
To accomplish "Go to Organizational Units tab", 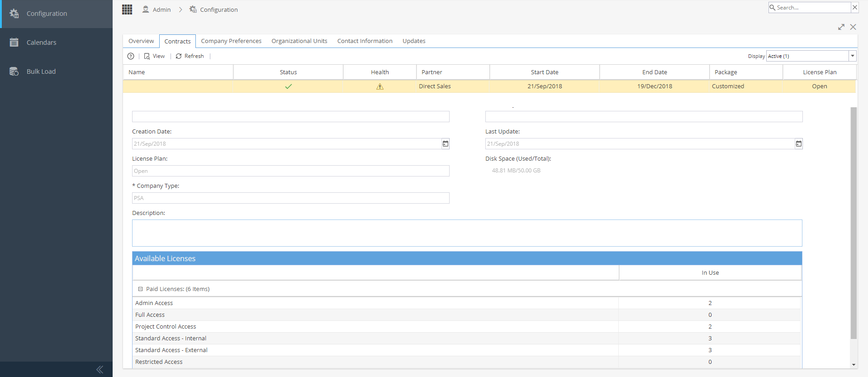I will click(x=299, y=41).
